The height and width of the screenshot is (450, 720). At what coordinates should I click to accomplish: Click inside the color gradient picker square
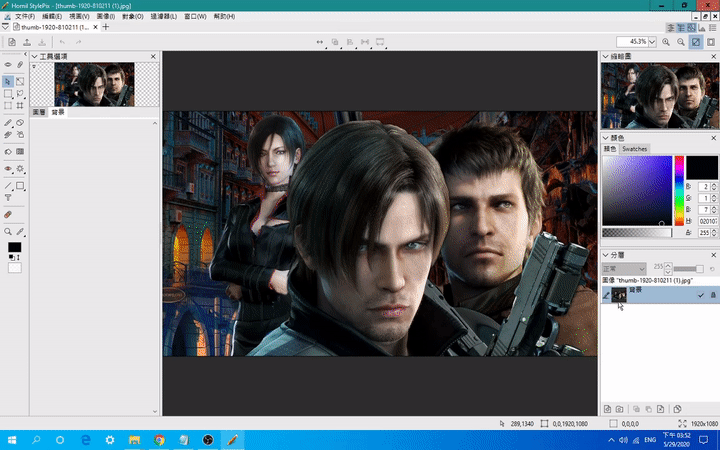click(637, 191)
